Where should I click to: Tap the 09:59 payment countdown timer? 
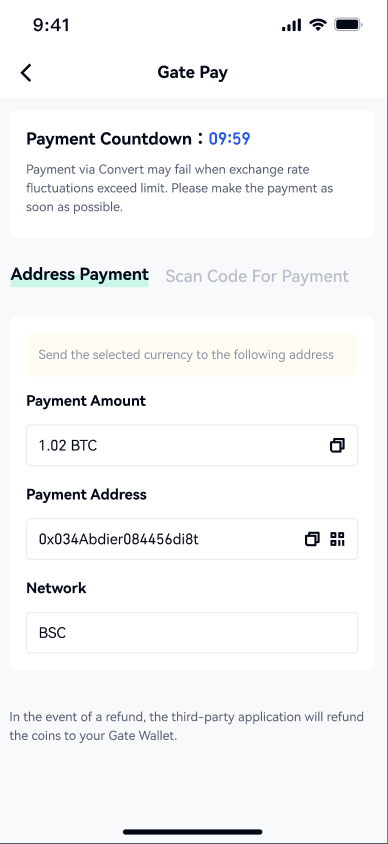click(229, 139)
